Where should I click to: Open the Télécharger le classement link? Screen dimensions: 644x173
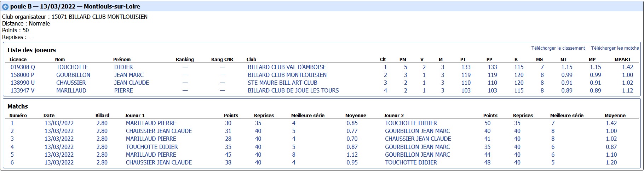(x=558, y=48)
